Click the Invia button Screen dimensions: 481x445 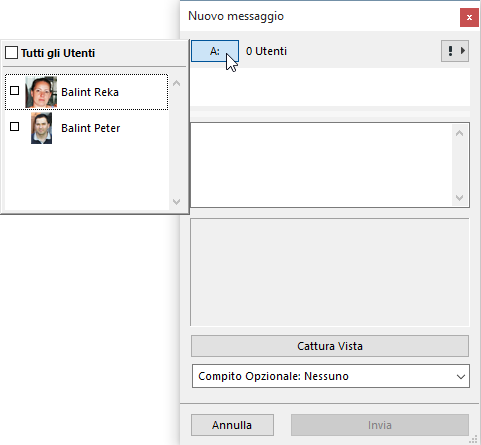tap(380, 425)
